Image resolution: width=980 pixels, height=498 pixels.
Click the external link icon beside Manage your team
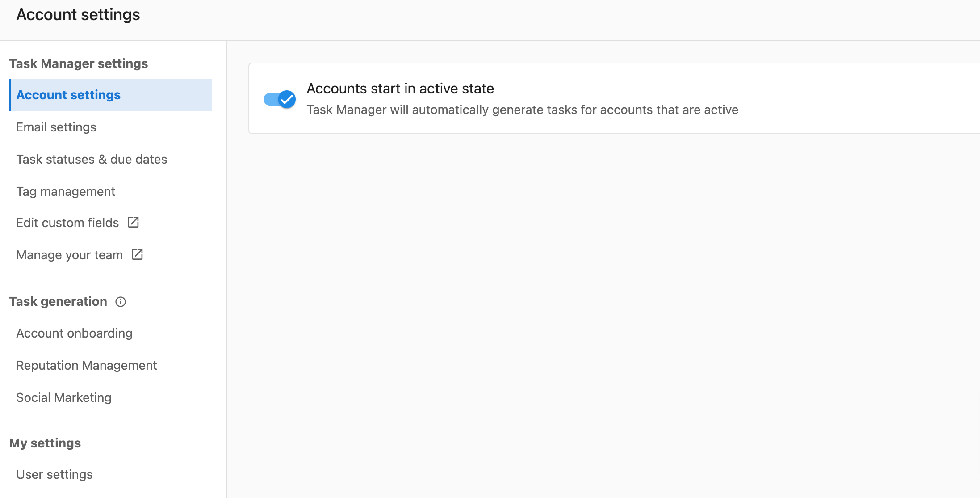click(x=137, y=254)
